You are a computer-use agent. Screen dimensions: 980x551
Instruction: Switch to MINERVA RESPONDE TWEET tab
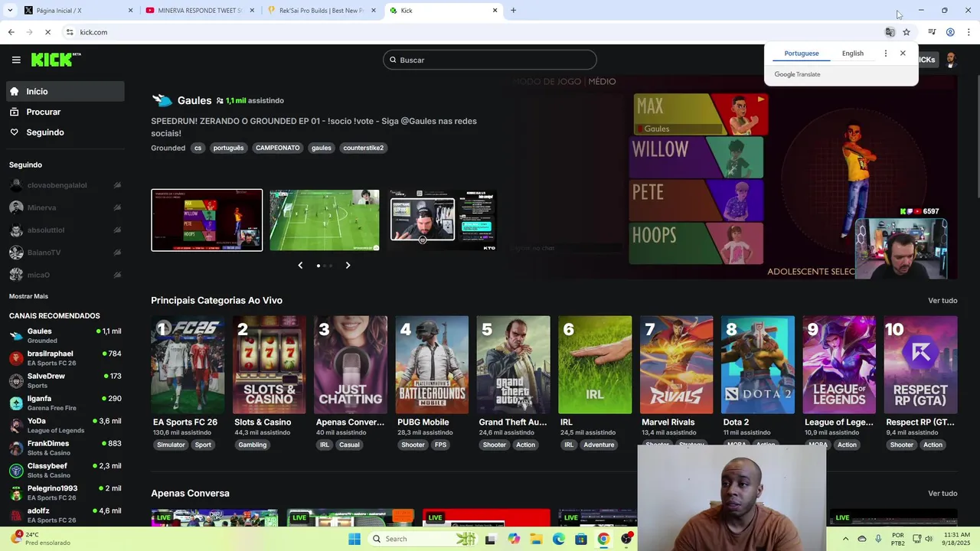coord(201,11)
